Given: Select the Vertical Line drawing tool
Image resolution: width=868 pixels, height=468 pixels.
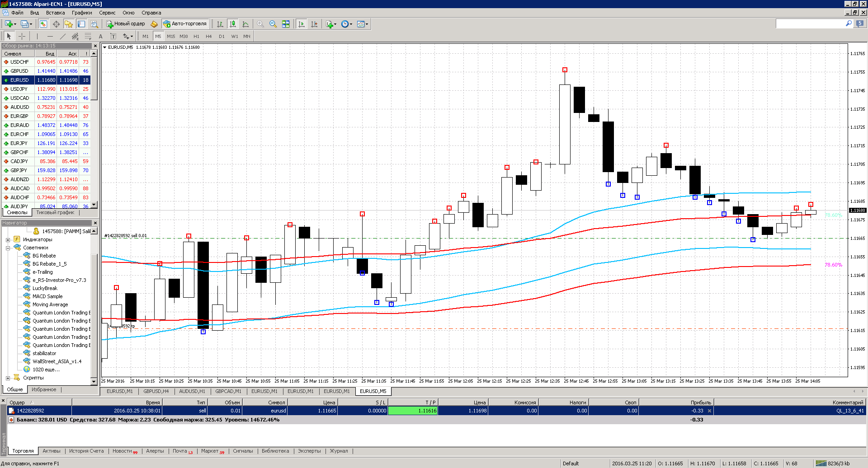Looking at the screenshot, I should pyautogui.click(x=37, y=36).
